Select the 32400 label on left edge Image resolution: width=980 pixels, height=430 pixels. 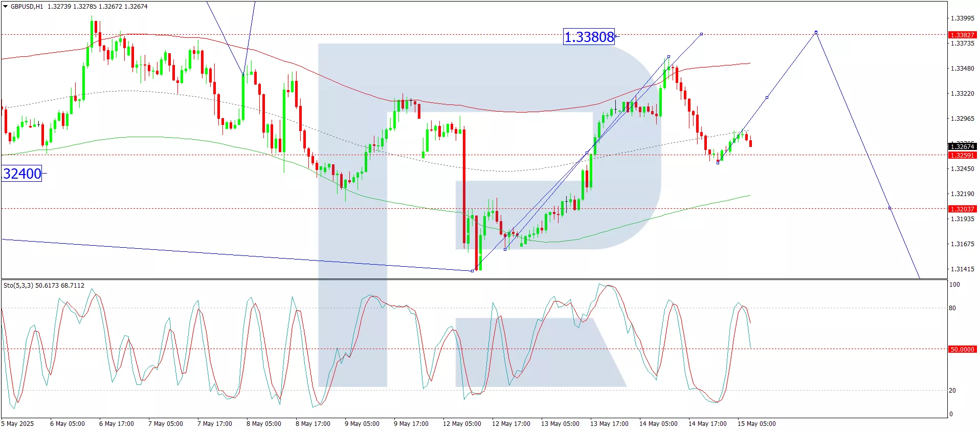[x=22, y=174]
